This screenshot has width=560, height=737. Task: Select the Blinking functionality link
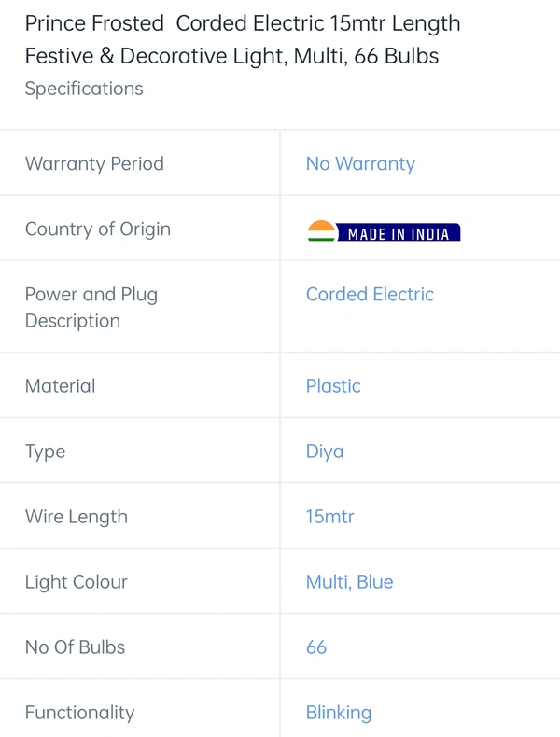(339, 712)
